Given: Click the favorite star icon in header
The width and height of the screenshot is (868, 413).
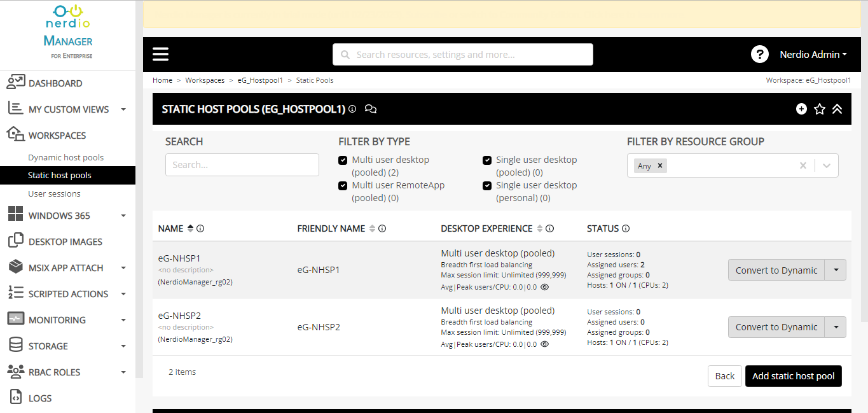Looking at the screenshot, I should click(820, 109).
